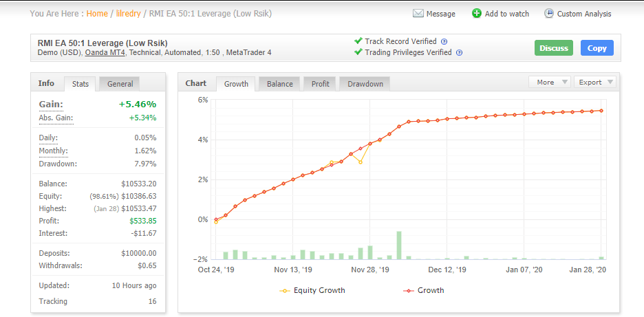
Task: Open the Balance chart tab
Action: point(279,84)
